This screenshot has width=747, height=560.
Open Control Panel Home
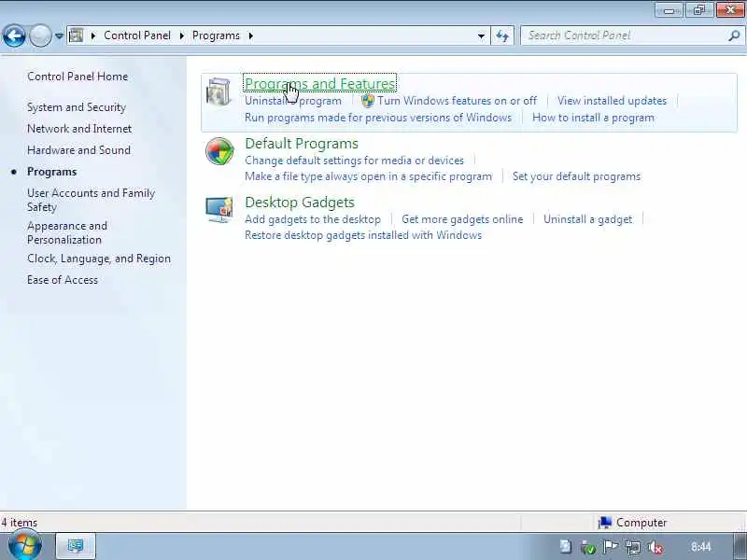[78, 77]
